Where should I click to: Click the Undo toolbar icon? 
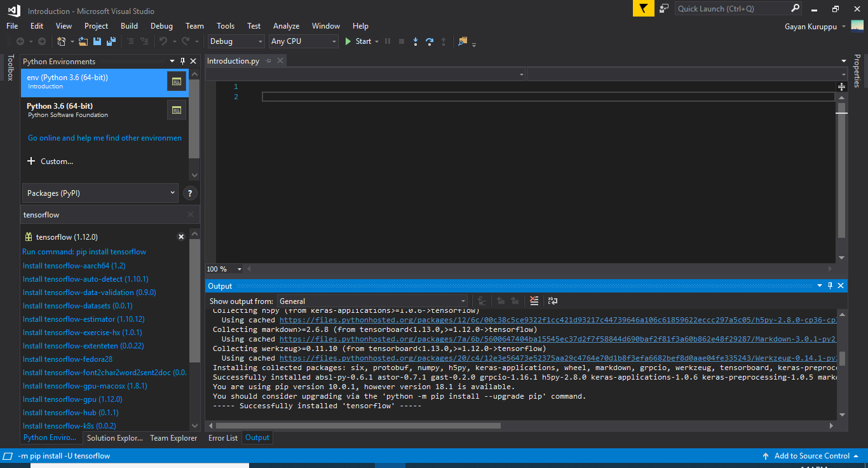[x=163, y=41]
